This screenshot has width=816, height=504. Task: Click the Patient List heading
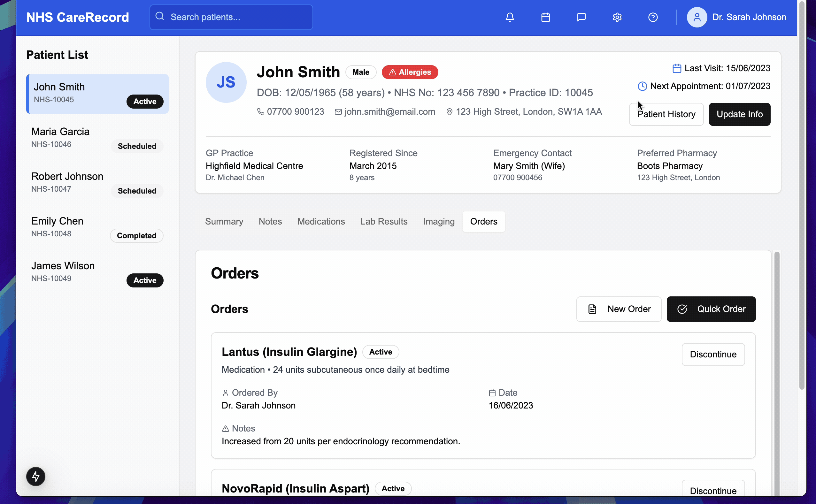tap(57, 55)
